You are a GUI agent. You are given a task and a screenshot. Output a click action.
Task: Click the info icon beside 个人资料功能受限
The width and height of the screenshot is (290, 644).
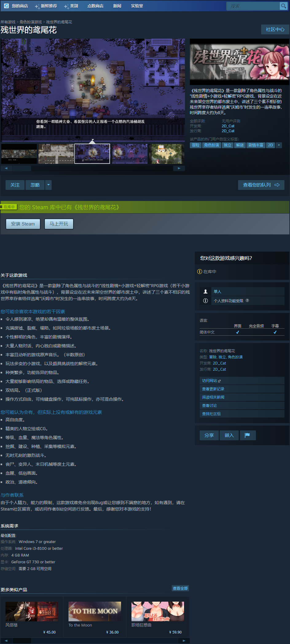pos(206,301)
